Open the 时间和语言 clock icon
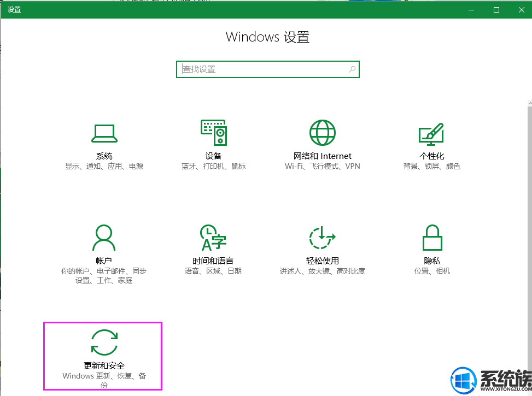This screenshot has height=396, width=532. (213, 238)
